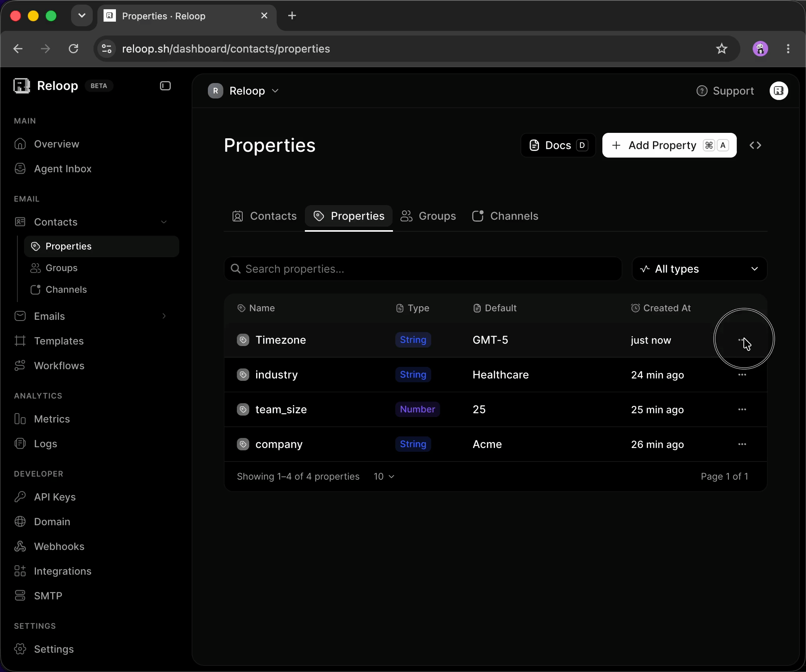Focus the Search properties field
This screenshot has height=672, width=806.
pos(423,269)
